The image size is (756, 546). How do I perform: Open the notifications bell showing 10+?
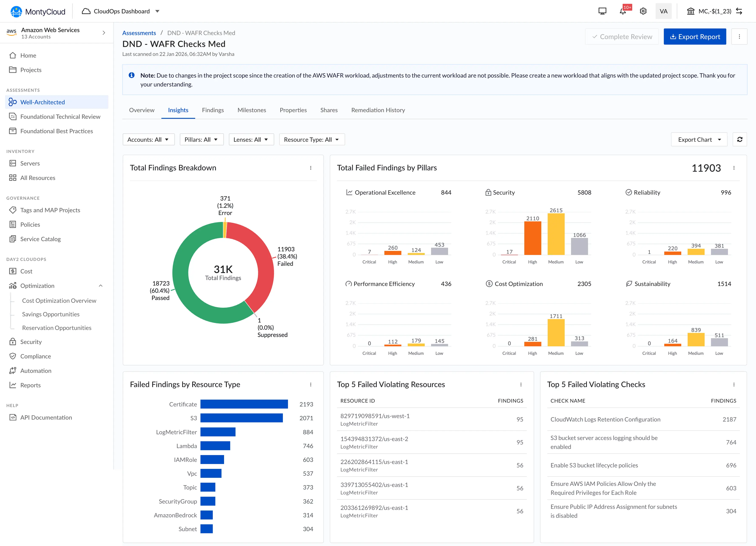623,11
